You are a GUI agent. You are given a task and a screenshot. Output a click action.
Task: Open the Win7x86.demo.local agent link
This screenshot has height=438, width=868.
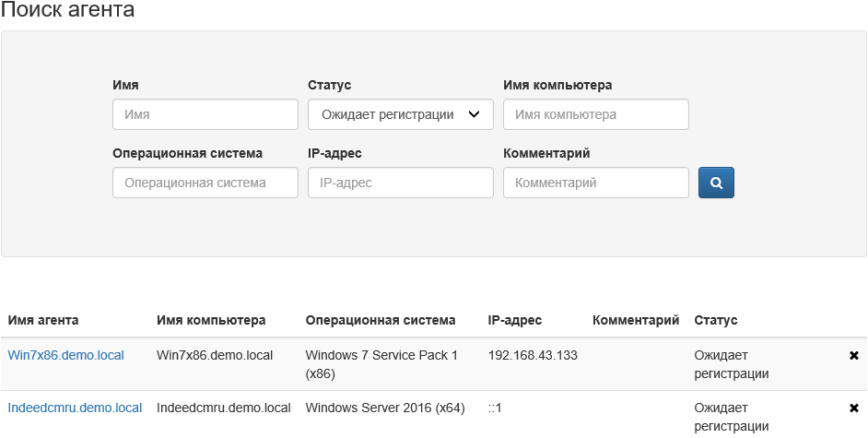tap(66, 355)
